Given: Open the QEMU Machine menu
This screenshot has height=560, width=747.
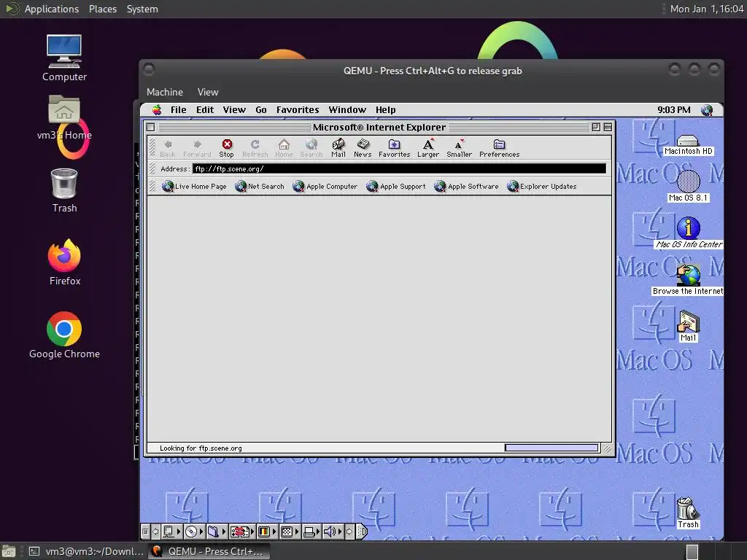Looking at the screenshot, I should pyautogui.click(x=165, y=93).
